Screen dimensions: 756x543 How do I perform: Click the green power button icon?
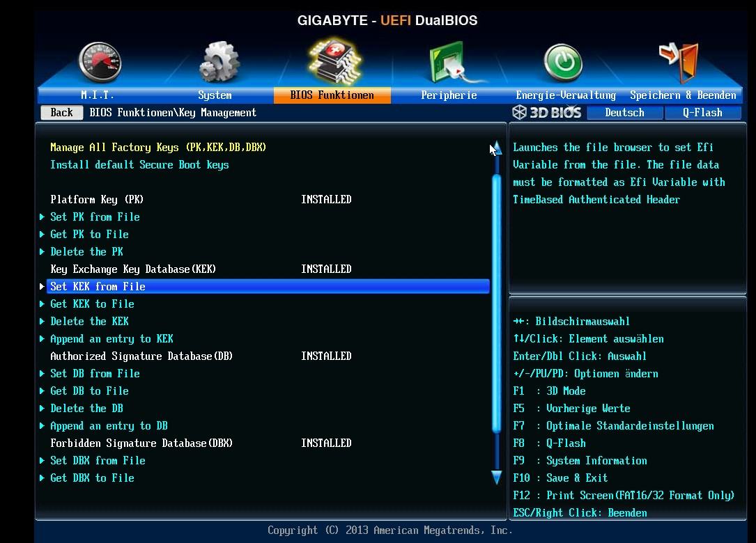(x=563, y=63)
